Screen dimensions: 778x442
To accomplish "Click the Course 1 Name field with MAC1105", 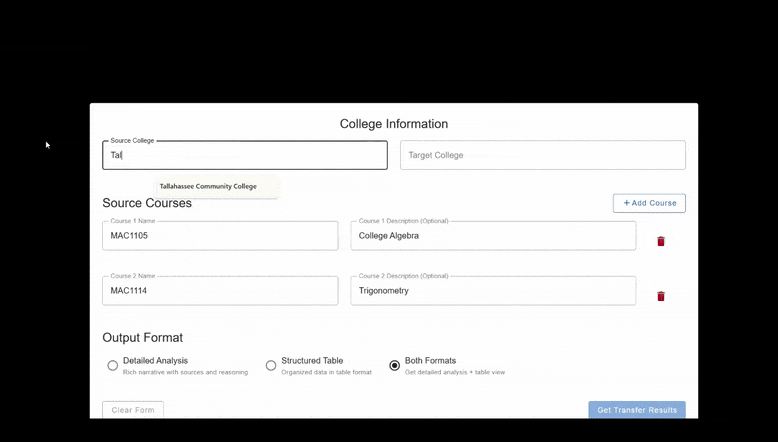I will click(x=220, y=236).
